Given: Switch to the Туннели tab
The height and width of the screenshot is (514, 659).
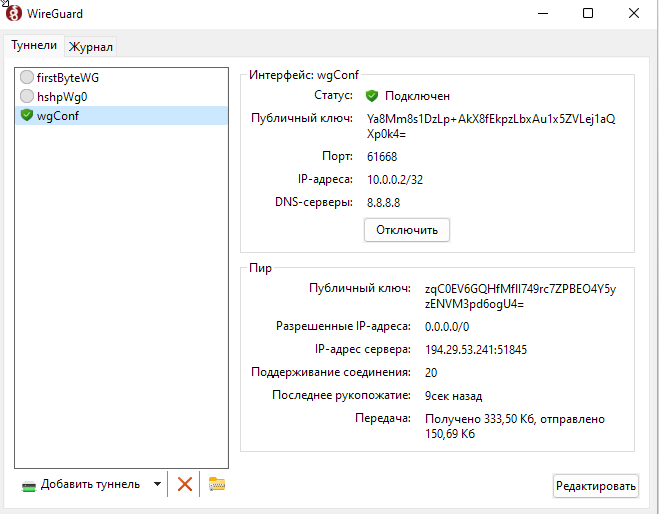Looking at the screenshot, I should coord(34,45).
